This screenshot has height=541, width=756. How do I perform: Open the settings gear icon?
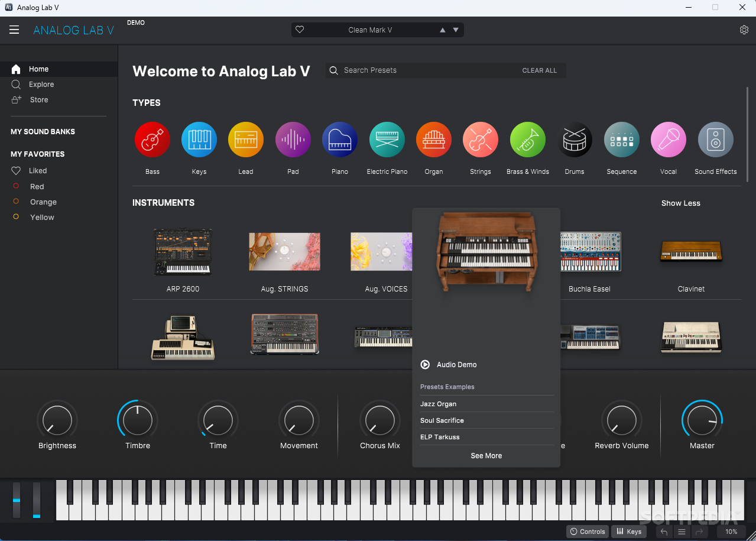[x=744, y=30]
